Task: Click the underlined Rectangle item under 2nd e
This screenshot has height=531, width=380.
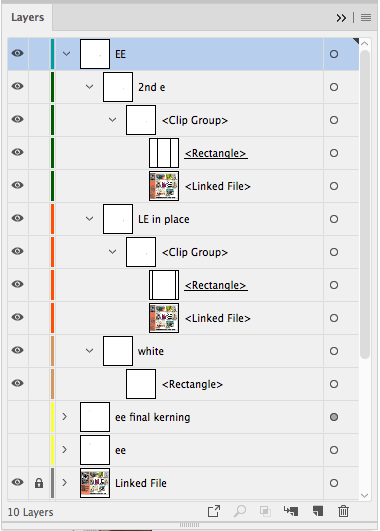Action: pyautogui.click(x=216, y=153)
